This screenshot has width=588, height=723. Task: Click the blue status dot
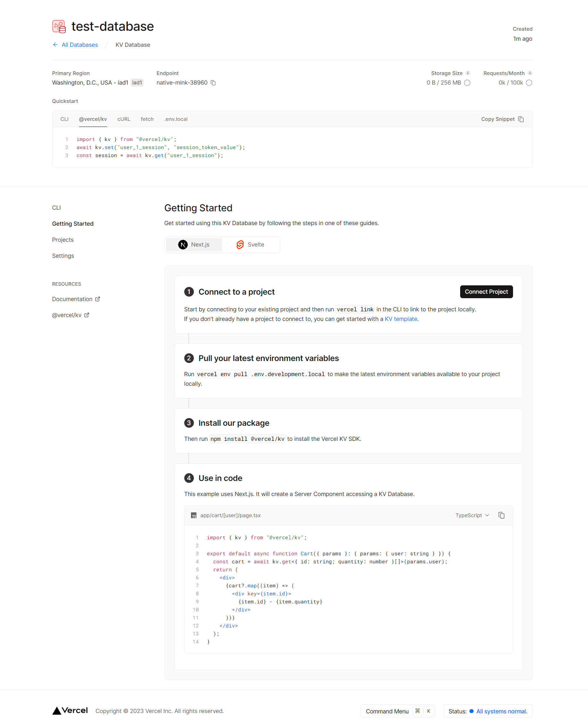point(471,711)
